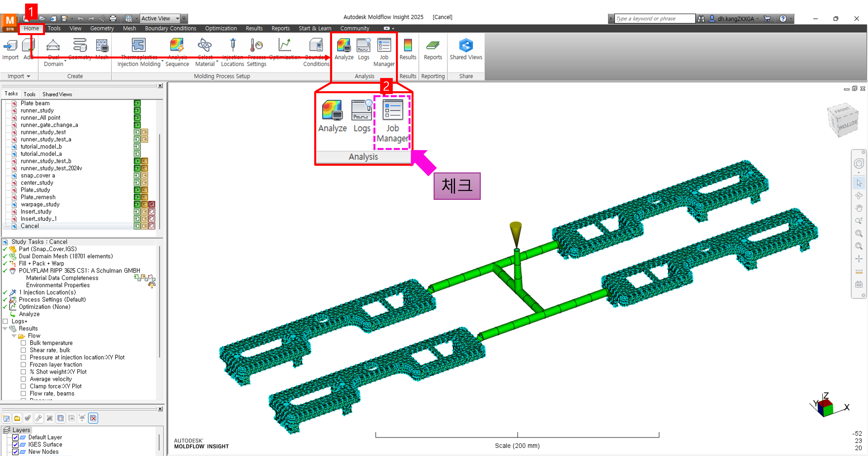Close the Layers pane with its X button

[x=160, y=409]
